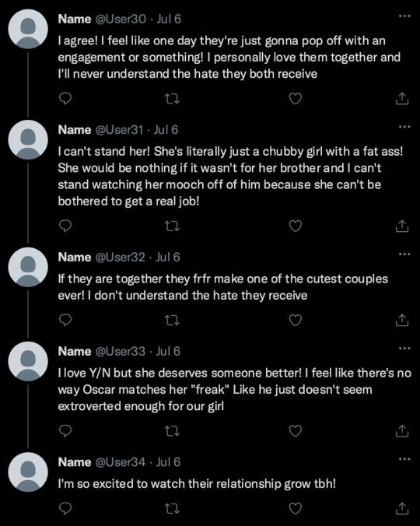The width and height of the screenshot is (420, 526).
Task: Retweet User32's tweet
Action: [x=173, y=321]
